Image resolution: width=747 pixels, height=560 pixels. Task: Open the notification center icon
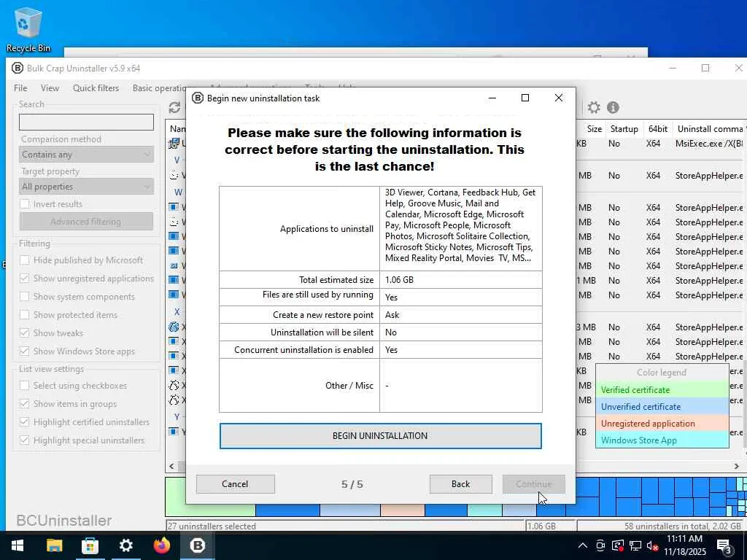(724, 546)
